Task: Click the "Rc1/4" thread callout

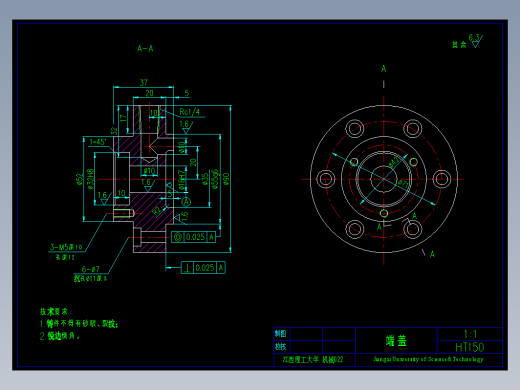Action: coord(189,112)
